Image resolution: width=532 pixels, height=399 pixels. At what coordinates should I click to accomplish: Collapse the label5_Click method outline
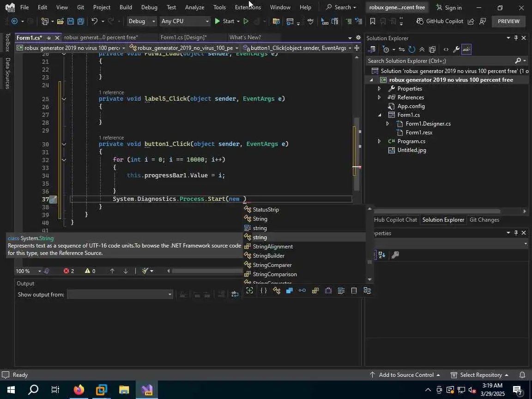[x=64, y=99]
